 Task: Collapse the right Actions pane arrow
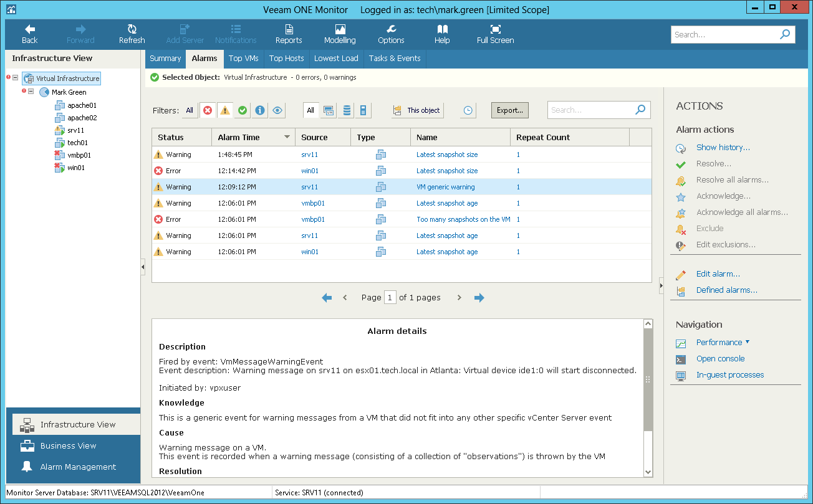[x=661, y=286]
